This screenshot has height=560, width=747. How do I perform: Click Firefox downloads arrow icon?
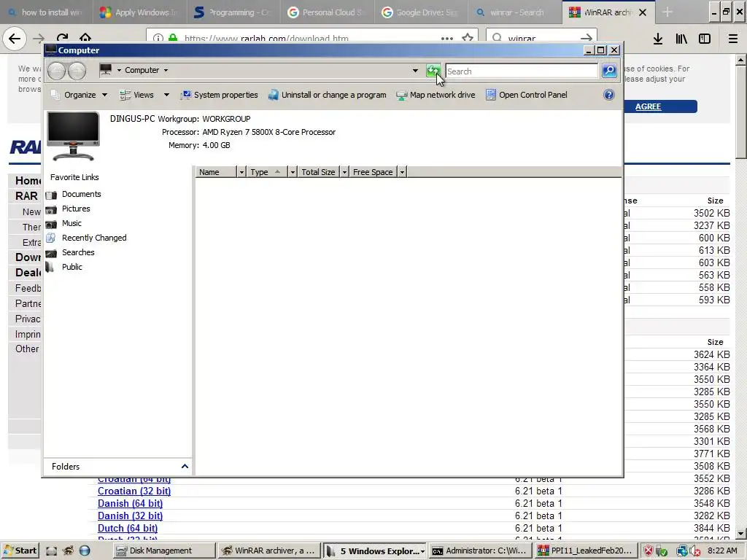(x=658, y=39)
